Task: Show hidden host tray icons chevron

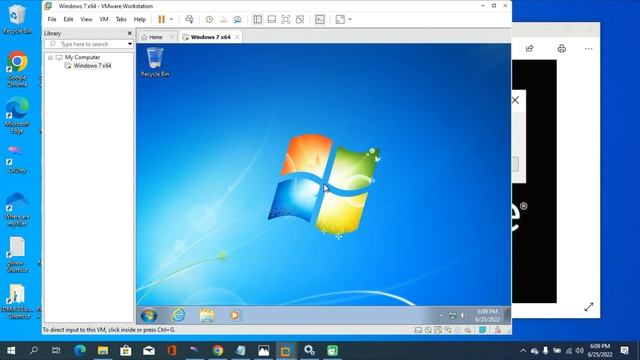Action: [x=523, y=350]
